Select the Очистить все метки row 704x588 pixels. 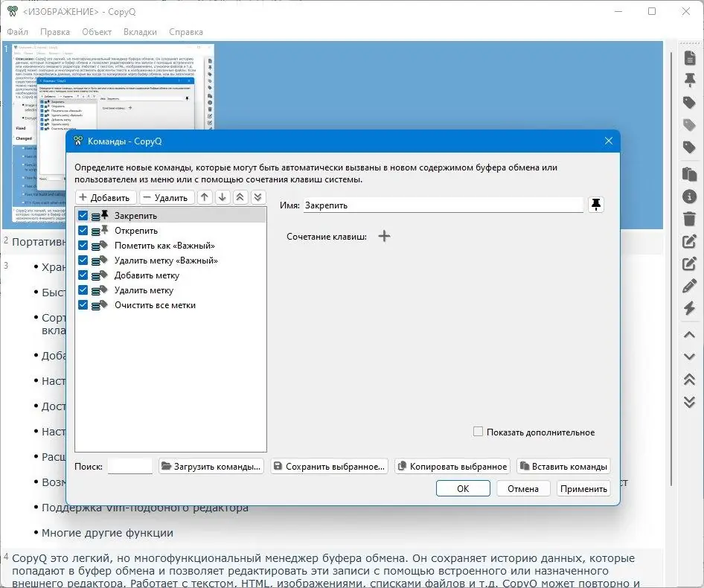pyautogui.click(x=170, y=305)
